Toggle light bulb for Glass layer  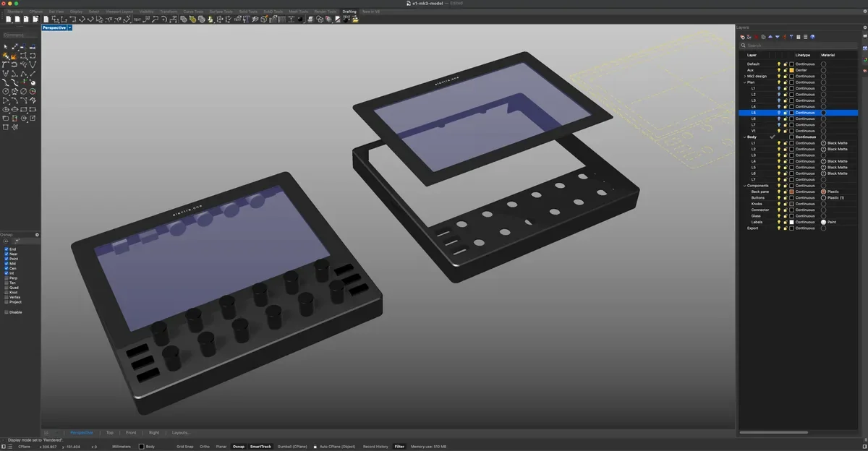[779, 216]
